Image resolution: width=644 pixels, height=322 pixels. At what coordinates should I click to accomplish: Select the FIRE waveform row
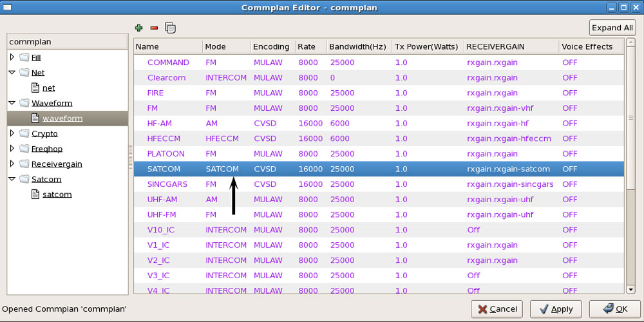click(379, 93)
